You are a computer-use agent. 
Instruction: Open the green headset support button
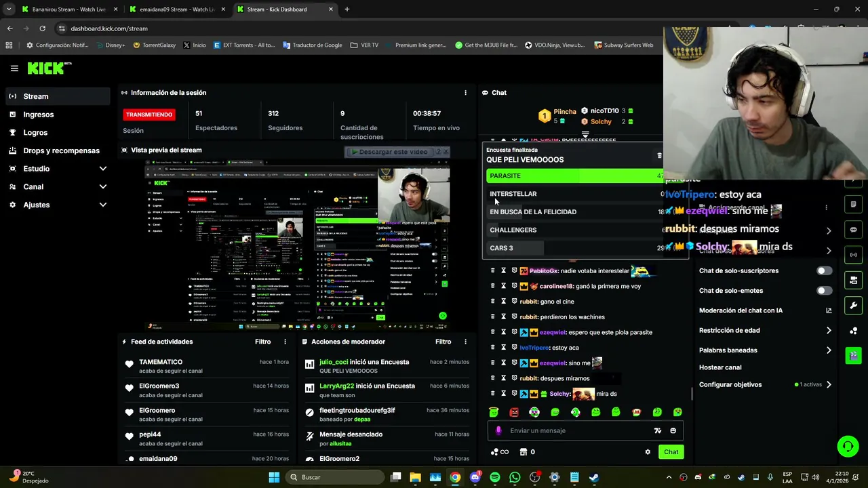coord(848,446)
